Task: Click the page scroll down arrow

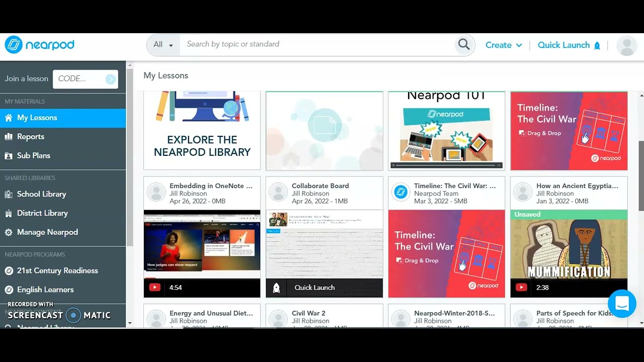Action: point(641,323)
